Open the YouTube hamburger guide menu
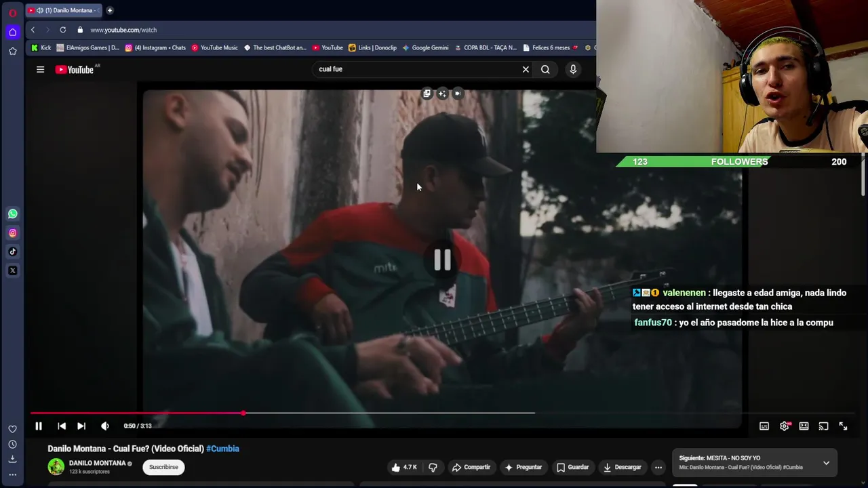868x488 pixels. (40, 69)
